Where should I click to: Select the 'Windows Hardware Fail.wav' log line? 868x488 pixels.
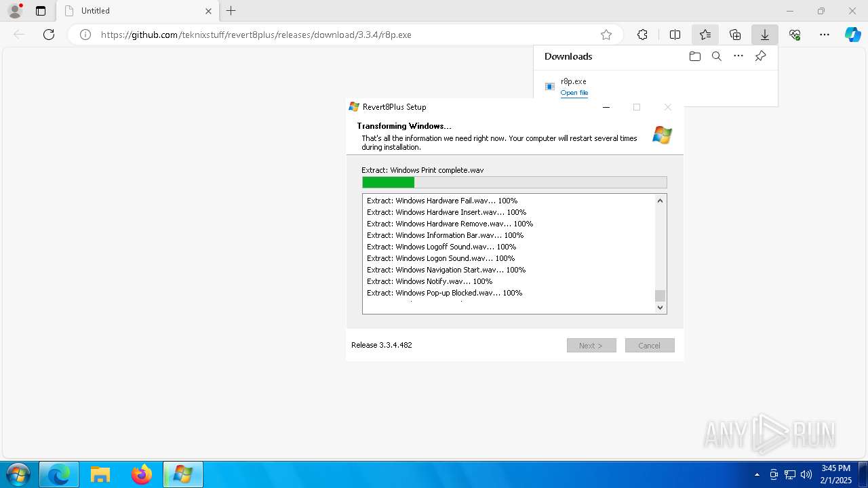(442, 201)
